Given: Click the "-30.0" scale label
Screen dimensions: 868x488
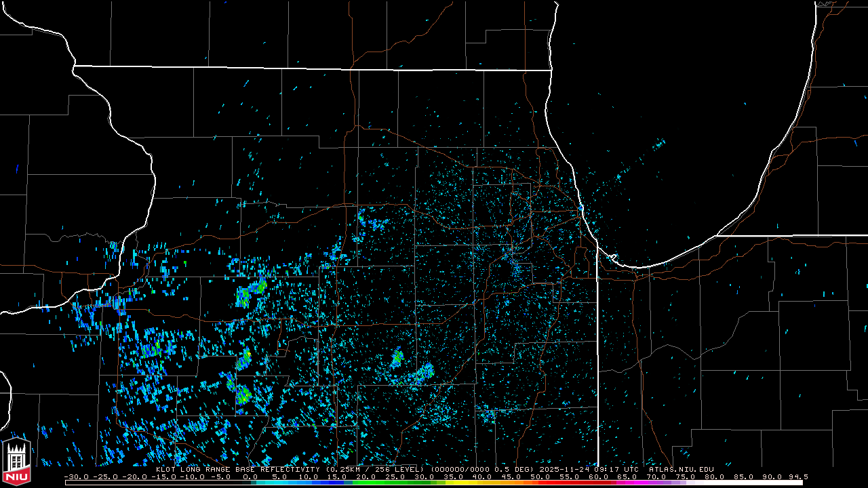Looking at the screenshot, I should (76, 477).
